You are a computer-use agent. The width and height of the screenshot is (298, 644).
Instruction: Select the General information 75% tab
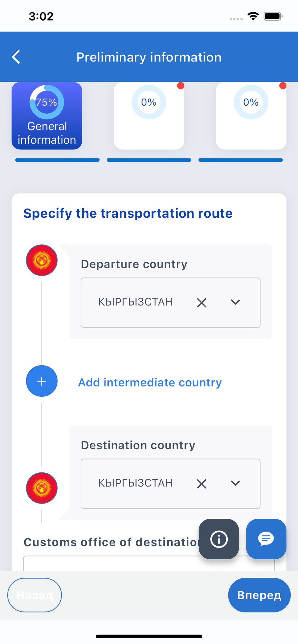[47, 116]
